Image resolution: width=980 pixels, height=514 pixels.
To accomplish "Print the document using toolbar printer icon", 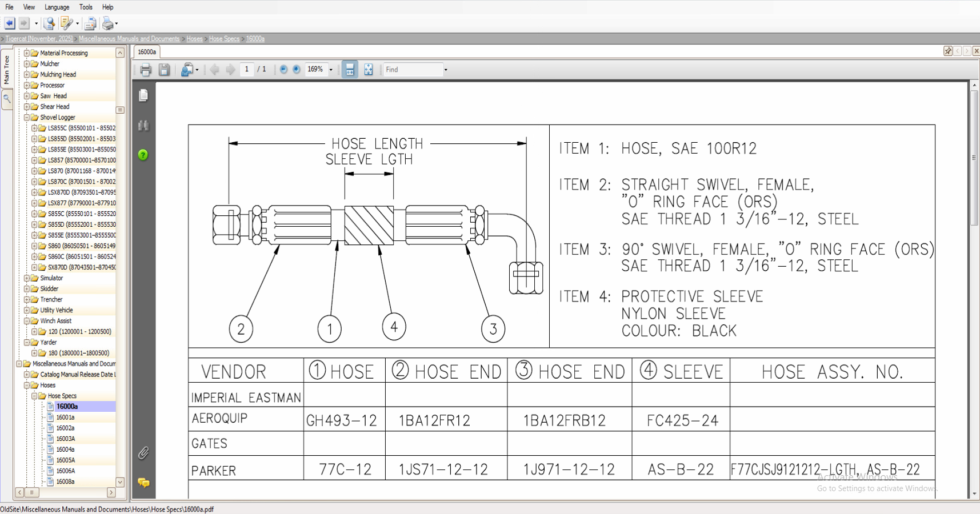I will click(146, 69).
